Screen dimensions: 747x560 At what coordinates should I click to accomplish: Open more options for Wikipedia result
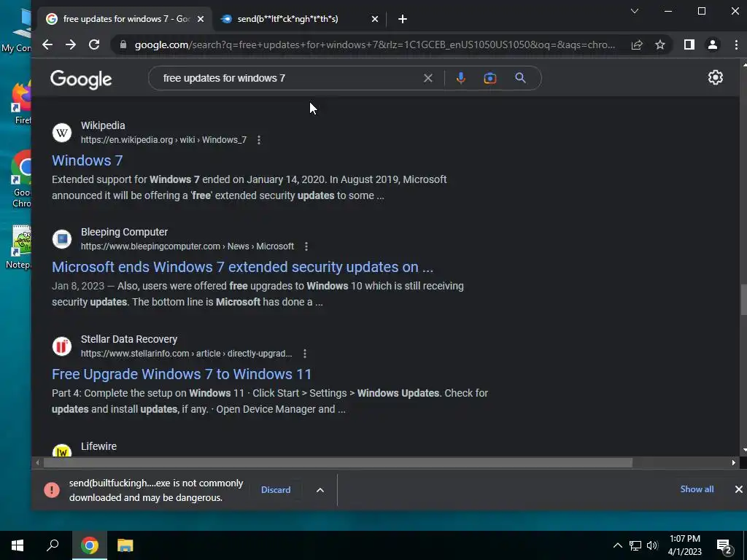pyautogui.click(x=259, y=140)
